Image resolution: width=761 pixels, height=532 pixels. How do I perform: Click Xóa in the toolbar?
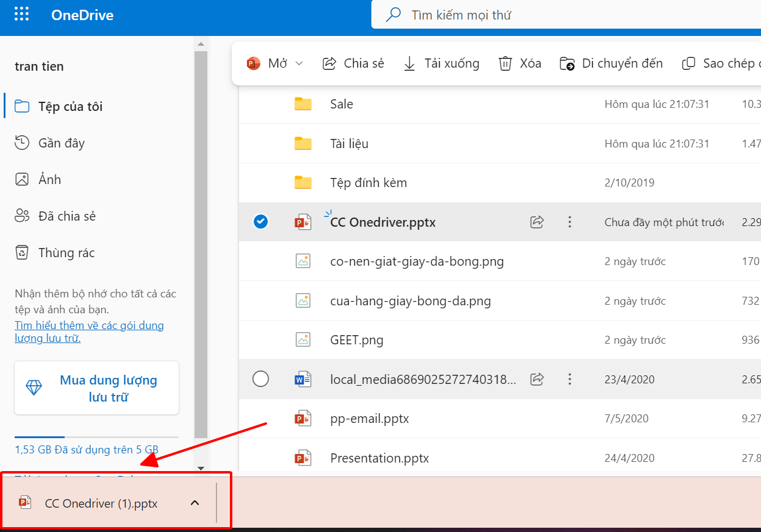point(520,63)
